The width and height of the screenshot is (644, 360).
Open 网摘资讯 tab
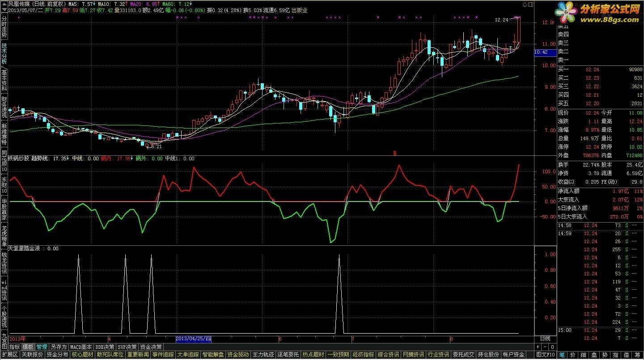tap(414, 354)
